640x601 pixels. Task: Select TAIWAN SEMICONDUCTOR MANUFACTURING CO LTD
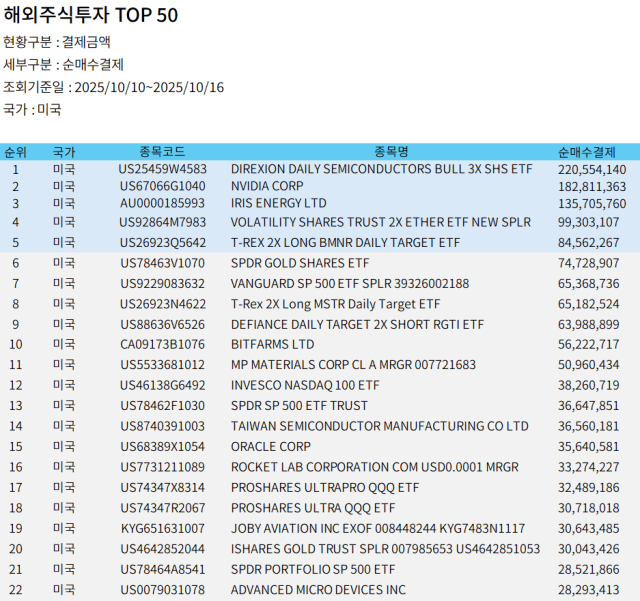click(379, 426)
